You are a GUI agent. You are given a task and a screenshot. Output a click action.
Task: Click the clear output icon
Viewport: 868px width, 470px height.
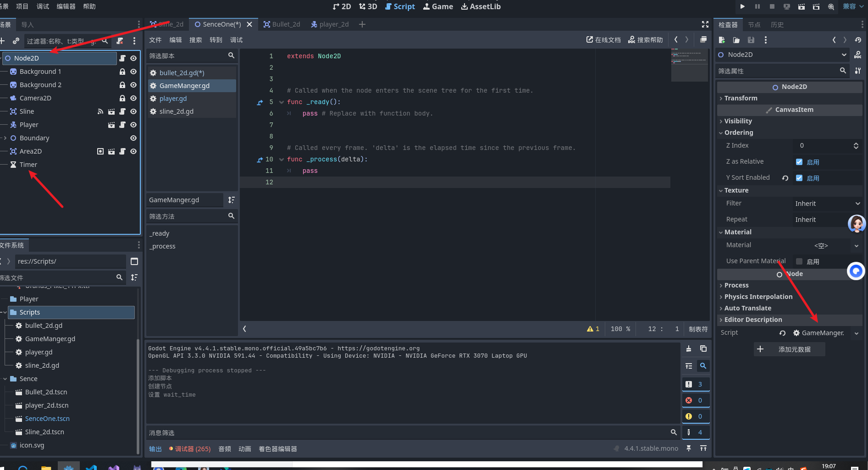click(689, 349)
